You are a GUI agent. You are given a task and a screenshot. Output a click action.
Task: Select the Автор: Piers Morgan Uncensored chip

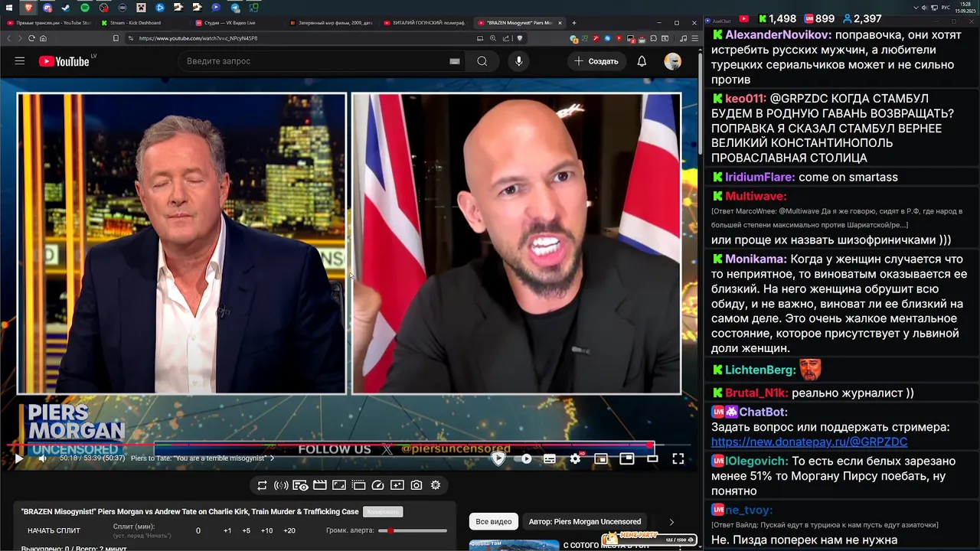coord(585,522)
